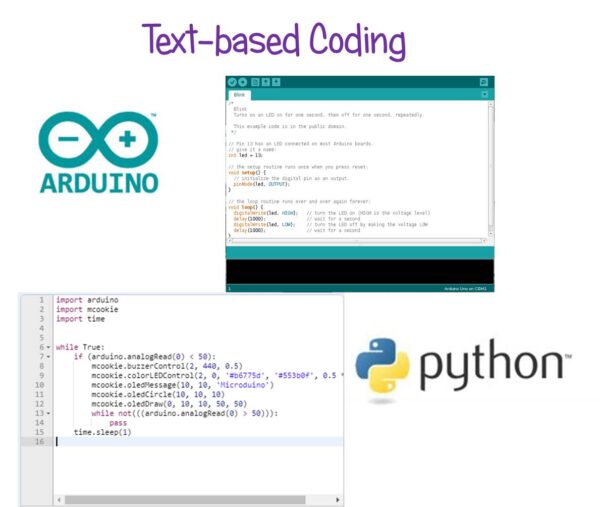
Task: Click the 'int led = 13;' line
Action: tap(245, 155)
